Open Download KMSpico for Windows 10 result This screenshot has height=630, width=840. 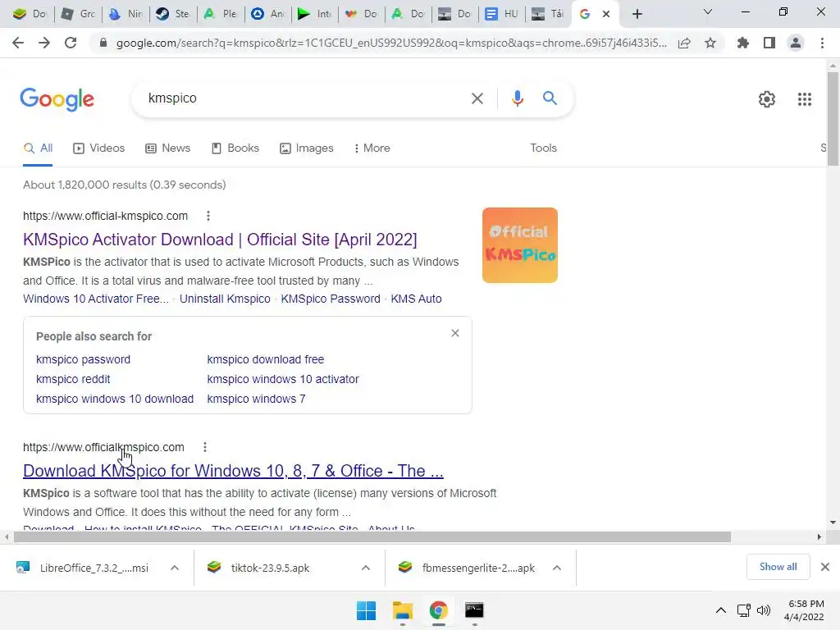(233, 471)
